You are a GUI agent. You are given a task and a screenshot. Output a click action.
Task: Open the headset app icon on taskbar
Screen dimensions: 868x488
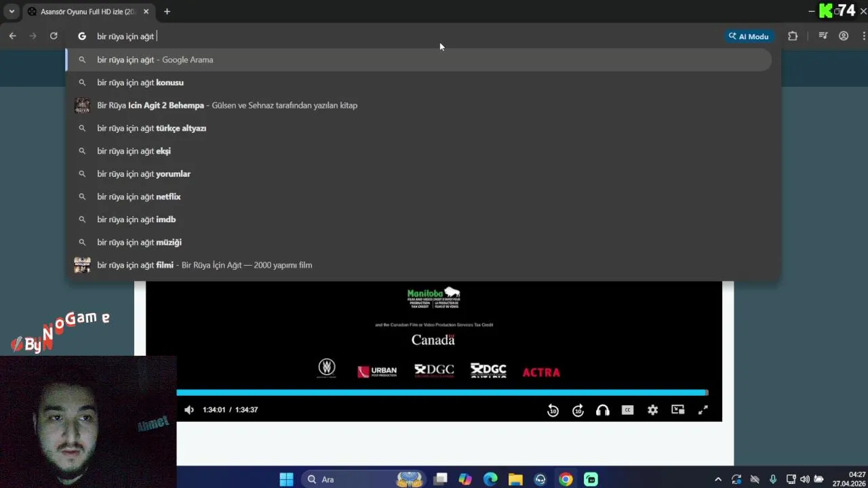tap(540, 479)
